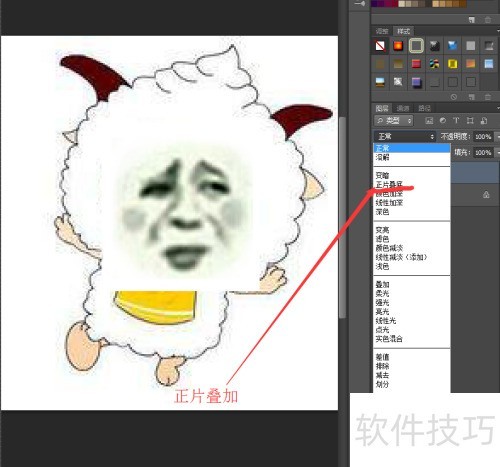Click the canvas vertical scrollbar
This screenshot has height=467, width=500.
(x=342, y=217)
